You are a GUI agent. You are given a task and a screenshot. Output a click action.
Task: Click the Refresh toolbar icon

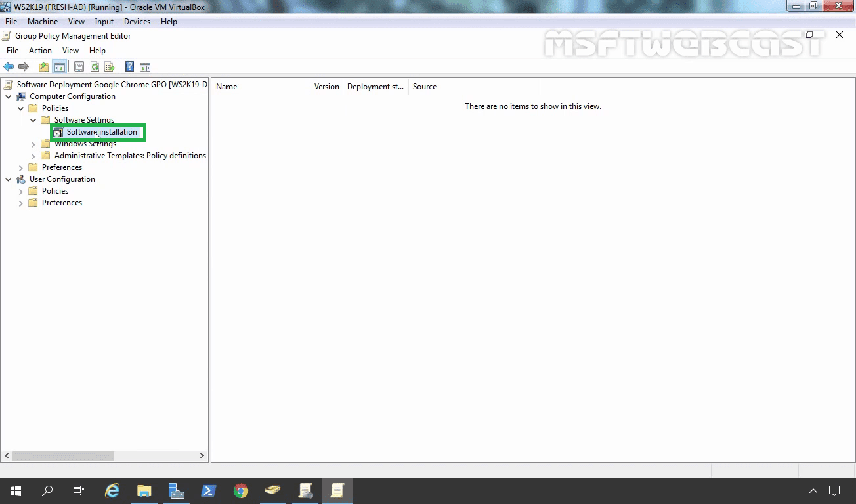(95, 67)
